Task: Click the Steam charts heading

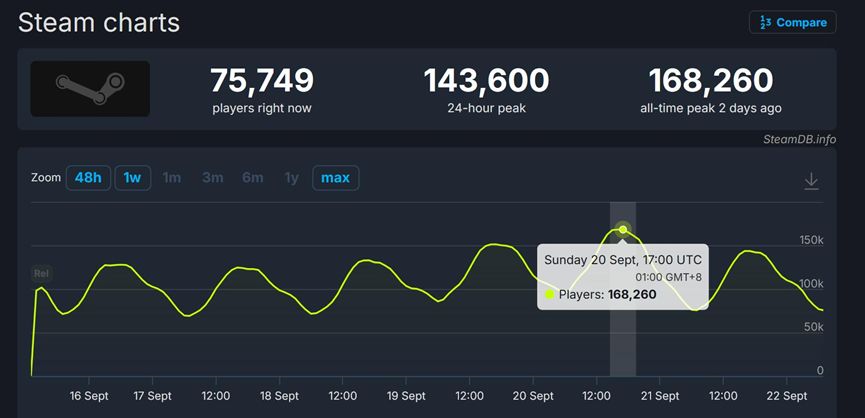Action: (x=99, y=23)
